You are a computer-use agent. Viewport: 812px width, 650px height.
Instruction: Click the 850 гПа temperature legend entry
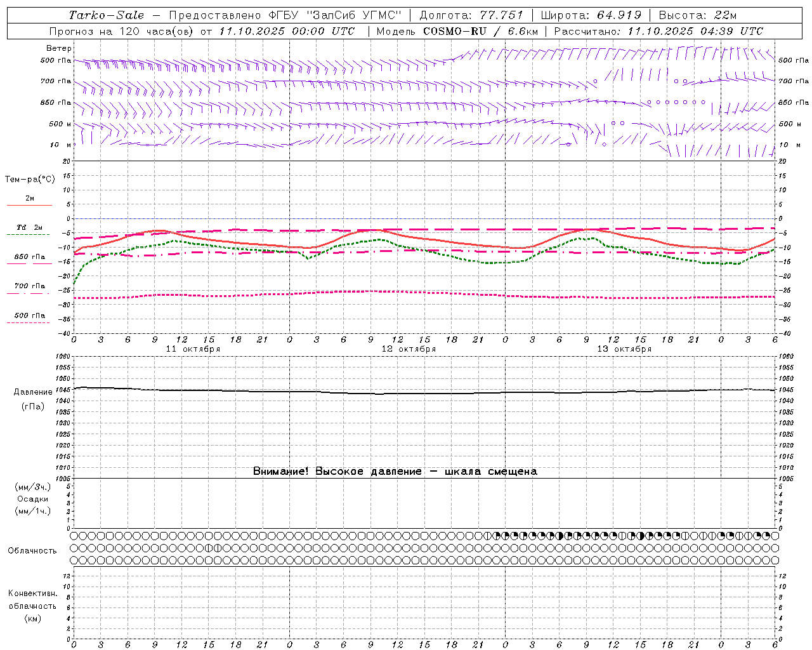30,257
